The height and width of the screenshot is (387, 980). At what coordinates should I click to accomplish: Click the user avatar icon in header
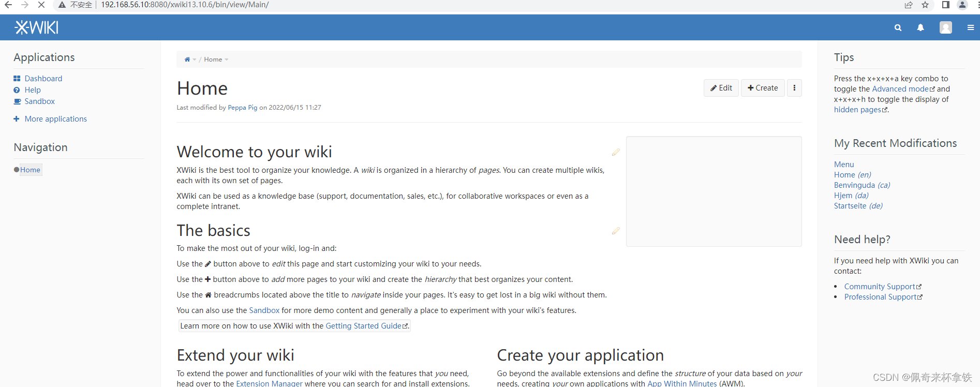click(x=946, y=27)
